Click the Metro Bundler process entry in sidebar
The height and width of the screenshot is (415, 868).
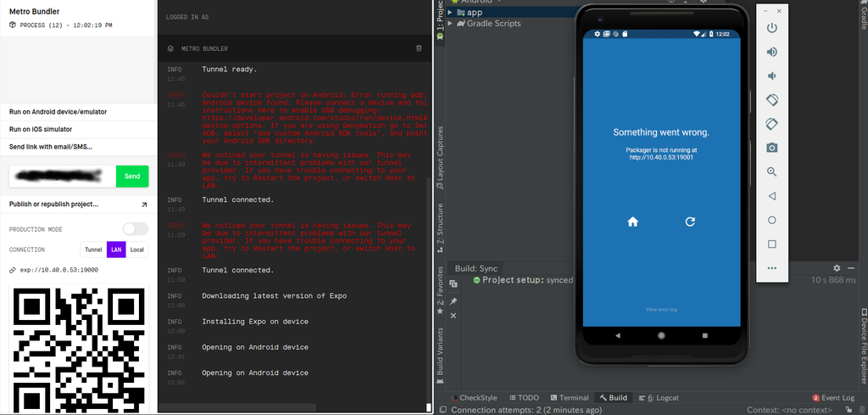click(77, 19)
